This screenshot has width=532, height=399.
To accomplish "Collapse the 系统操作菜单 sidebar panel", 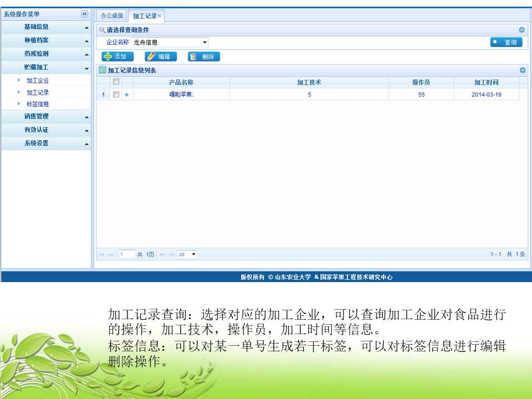I will coord(84,14).
